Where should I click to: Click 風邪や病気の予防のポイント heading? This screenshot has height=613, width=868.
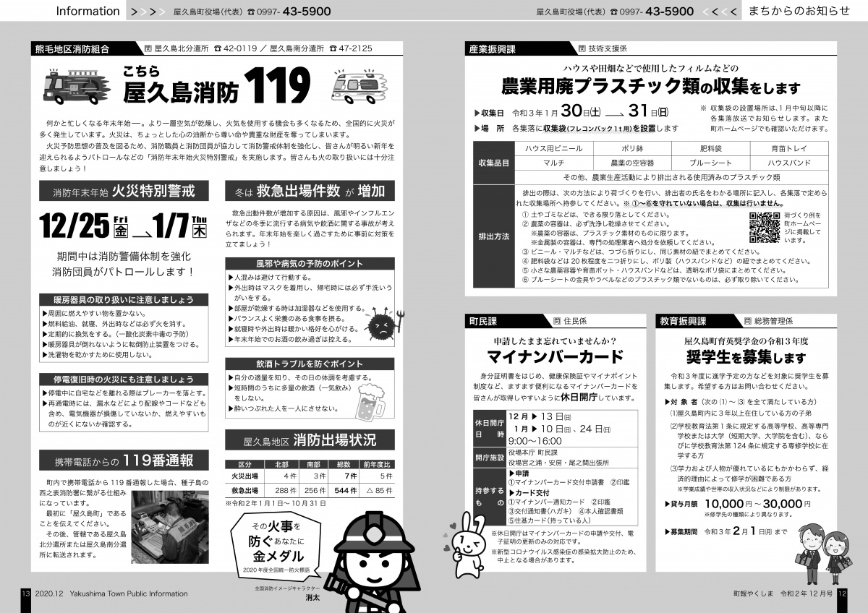pyautogui.click(x=310, y=263)
